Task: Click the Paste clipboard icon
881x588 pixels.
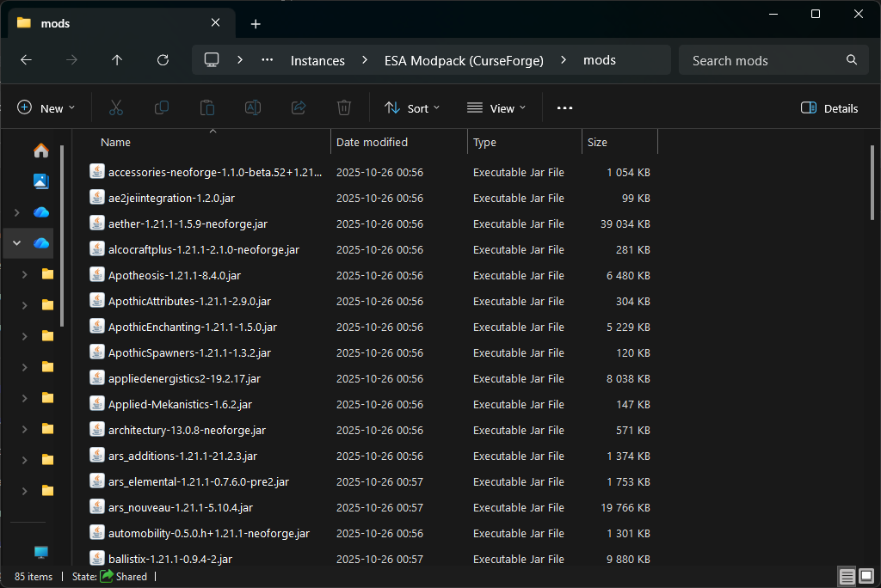Action: coord(207,108)
